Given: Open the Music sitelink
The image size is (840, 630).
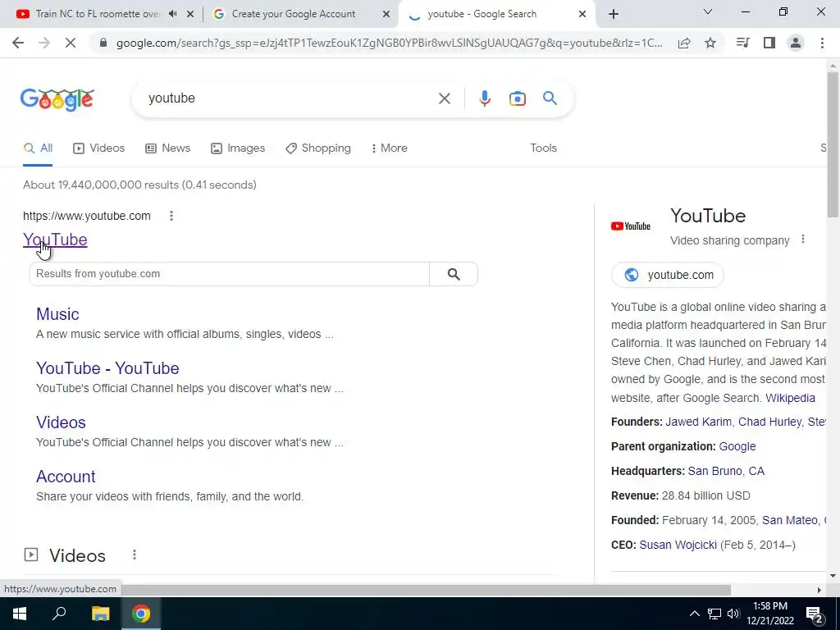Looking at the screenshot, I should point(57,314).
